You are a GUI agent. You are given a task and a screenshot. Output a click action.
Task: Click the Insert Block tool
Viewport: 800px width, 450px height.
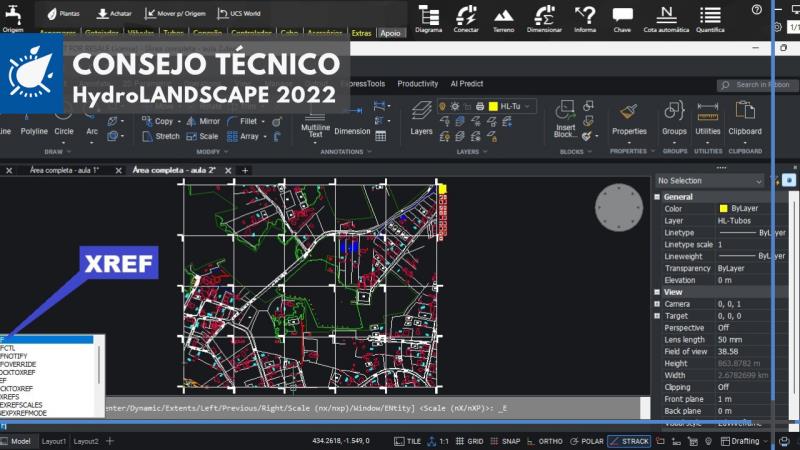pyautogui.click(x=565, y=119)
